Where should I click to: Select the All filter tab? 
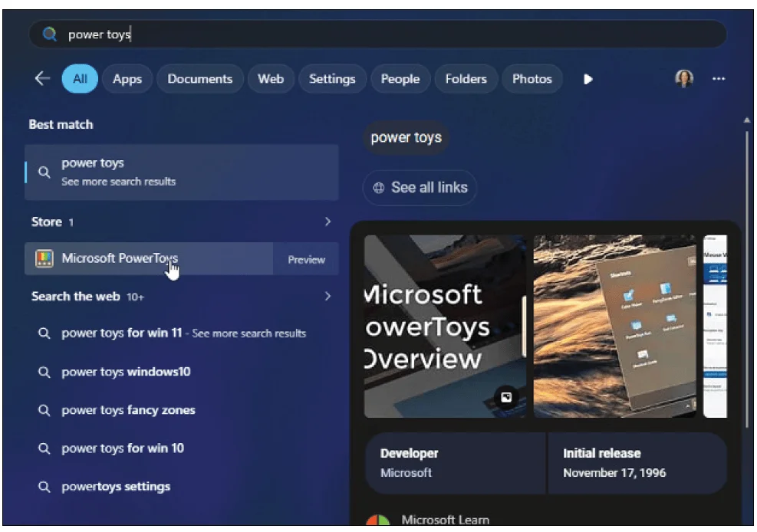point(80,79)
